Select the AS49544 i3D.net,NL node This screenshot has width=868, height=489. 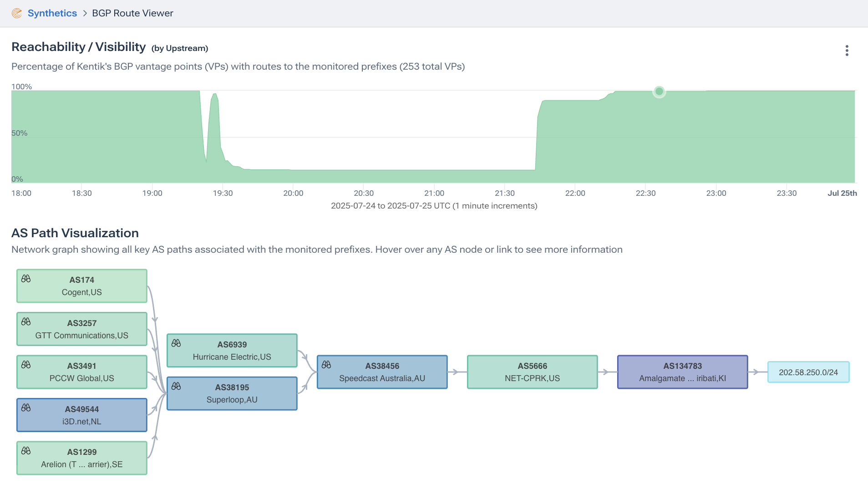coord(82,415)
